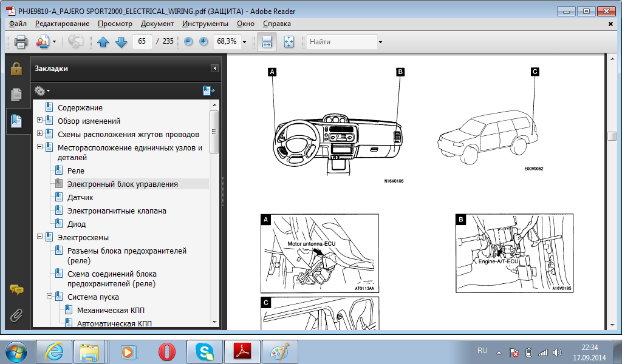The image size is (622, 364).
Task: Toggle fit one full page view
Action: 289,42
